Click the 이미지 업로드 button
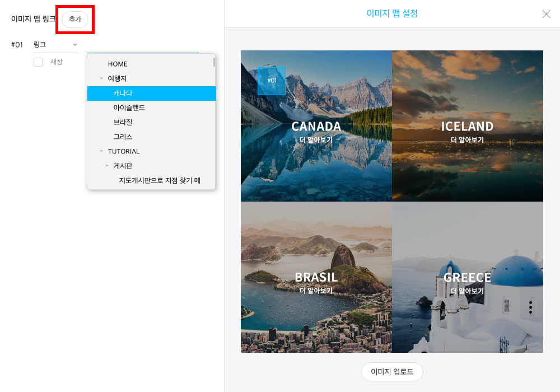This screenshot has width=560, height=392. pos(392,372)
